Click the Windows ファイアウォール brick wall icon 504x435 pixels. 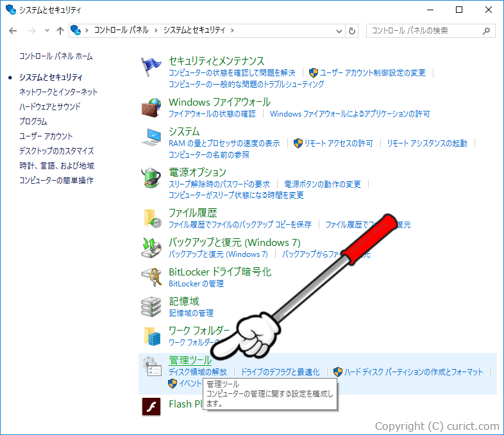(x=151, y=108)
